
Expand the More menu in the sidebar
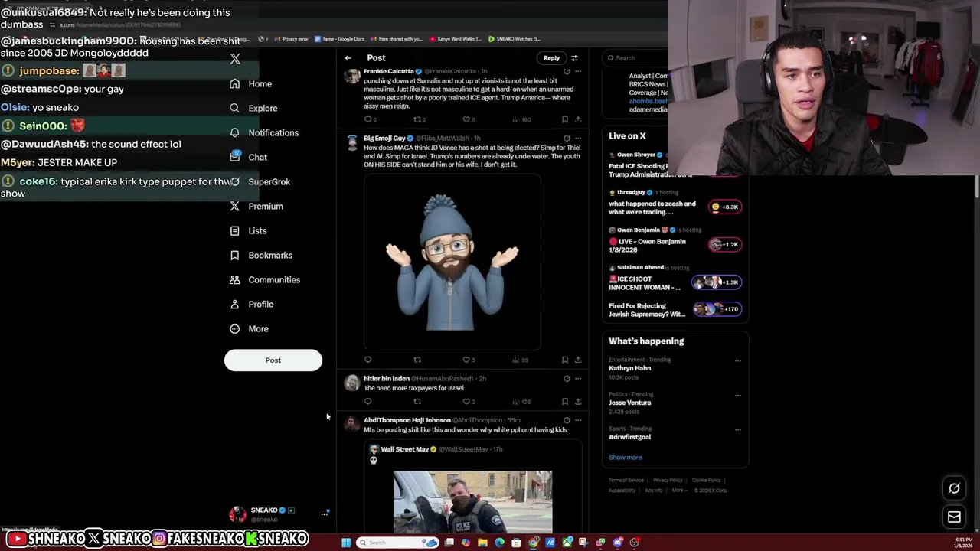[249, 328]
